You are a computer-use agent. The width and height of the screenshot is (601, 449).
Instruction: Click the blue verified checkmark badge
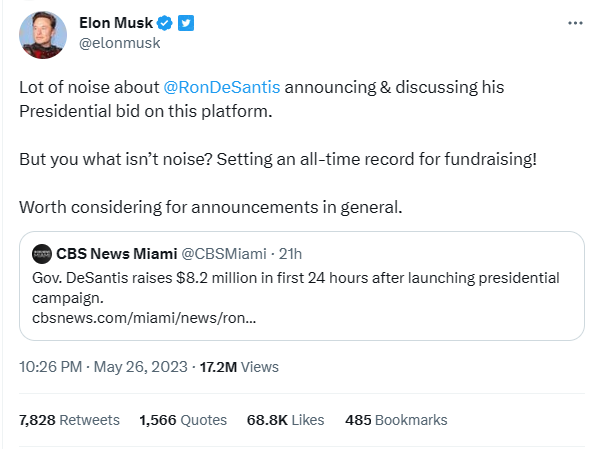pos(165,23)
